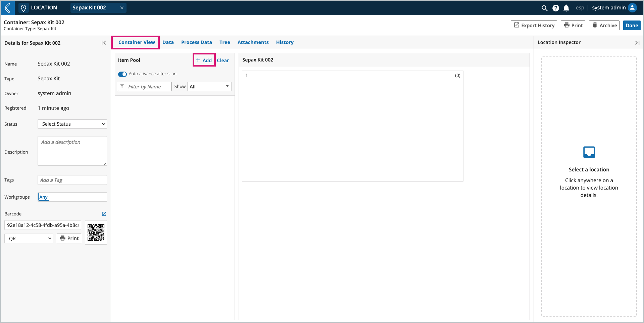Click the Filter by Name field
Viewport: 644px width, 323px height.
click(x=145, y=86)
